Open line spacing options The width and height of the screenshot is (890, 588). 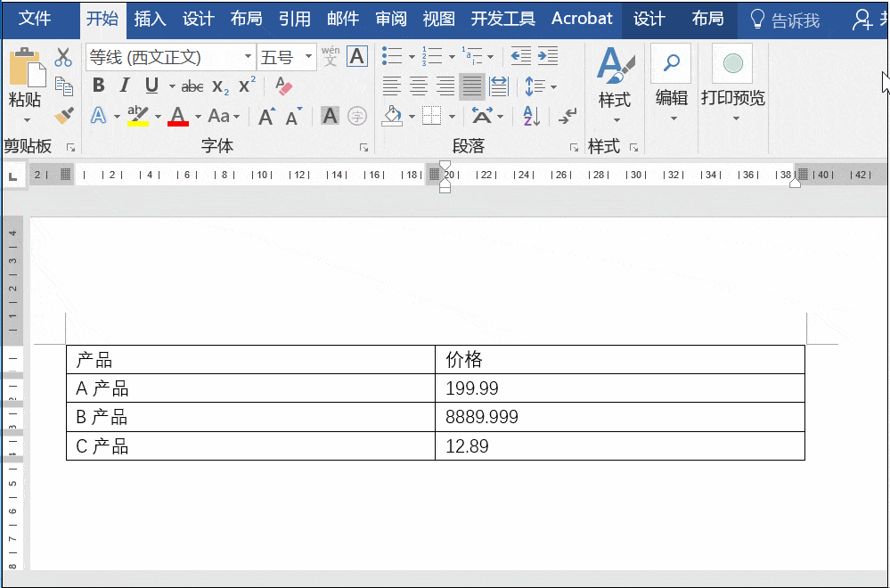click(539, 86)
